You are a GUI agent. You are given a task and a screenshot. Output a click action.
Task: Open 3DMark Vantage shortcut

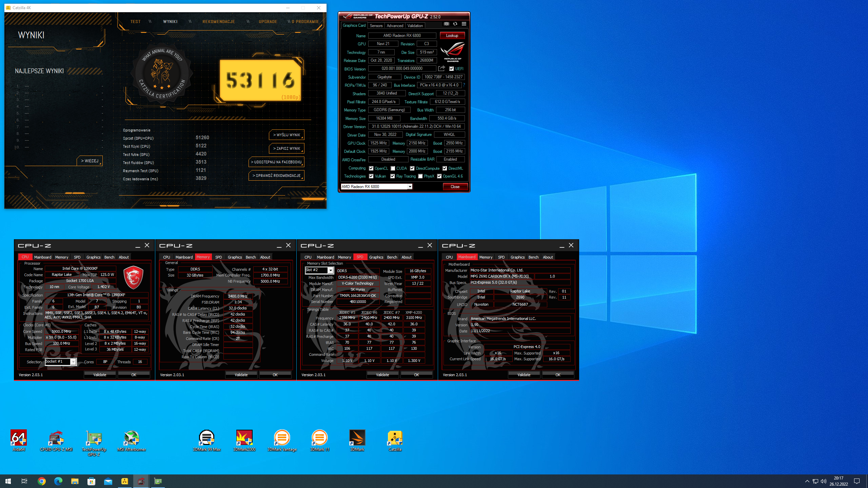point(282,441)
